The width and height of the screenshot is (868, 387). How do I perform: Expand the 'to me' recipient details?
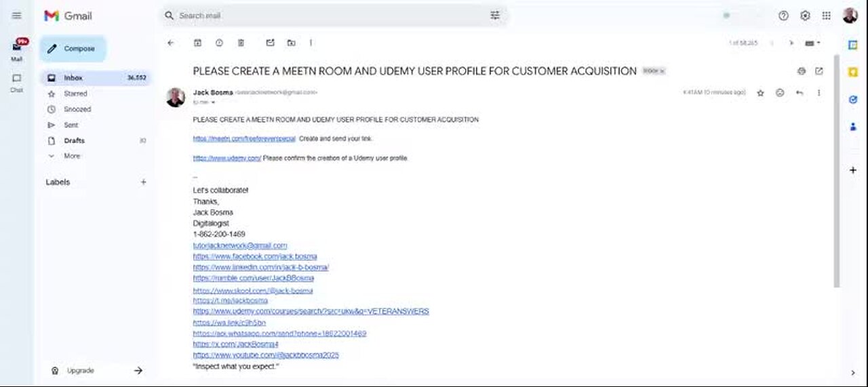coord(213,102)
